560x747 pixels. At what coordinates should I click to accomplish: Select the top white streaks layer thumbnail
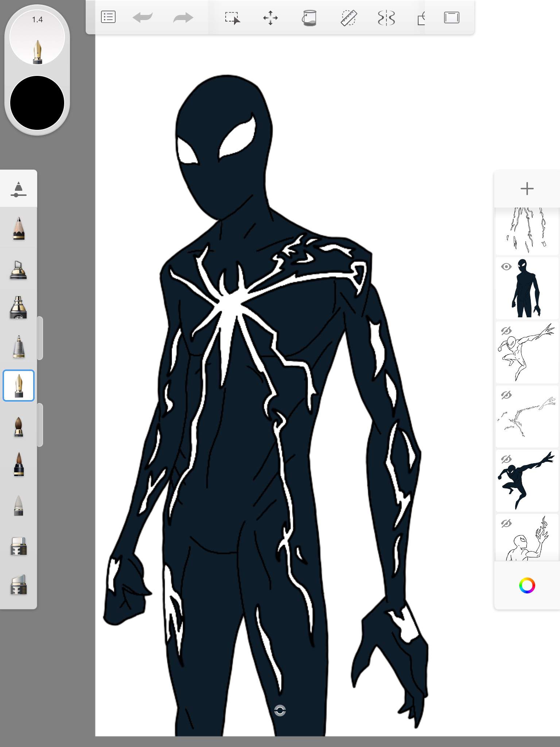point(527,231)
